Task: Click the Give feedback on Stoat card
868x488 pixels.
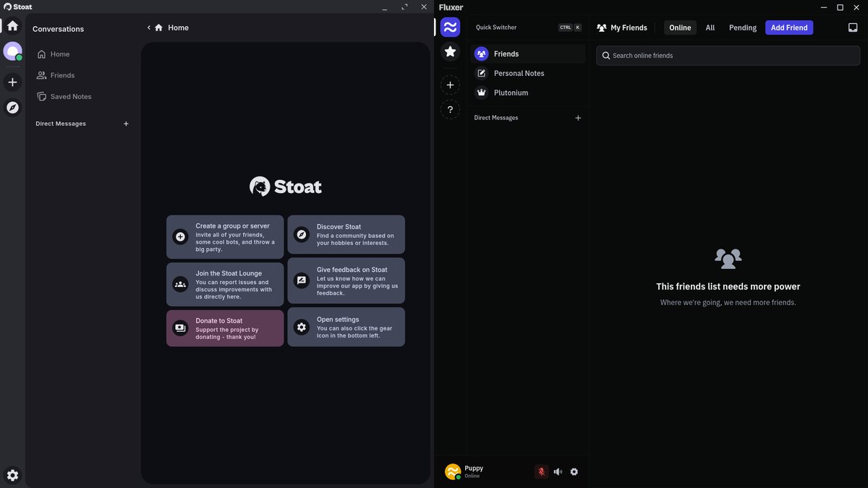Action: pos(346,281)
